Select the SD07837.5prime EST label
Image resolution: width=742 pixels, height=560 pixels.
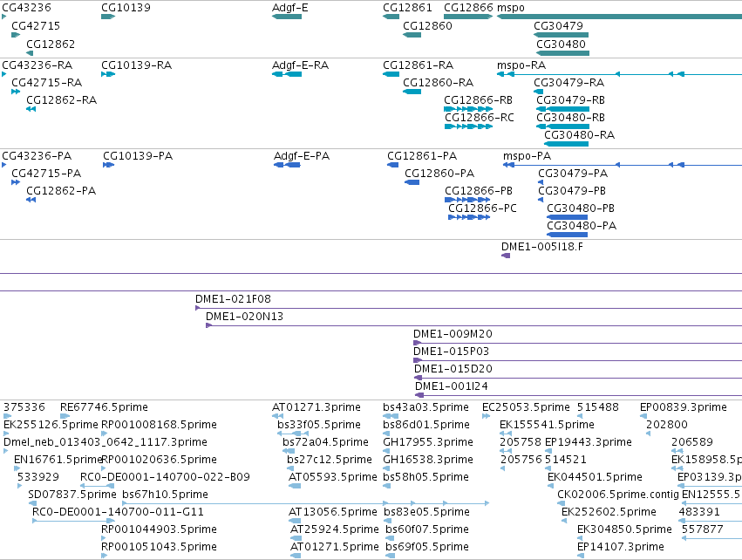coord(72,495)
